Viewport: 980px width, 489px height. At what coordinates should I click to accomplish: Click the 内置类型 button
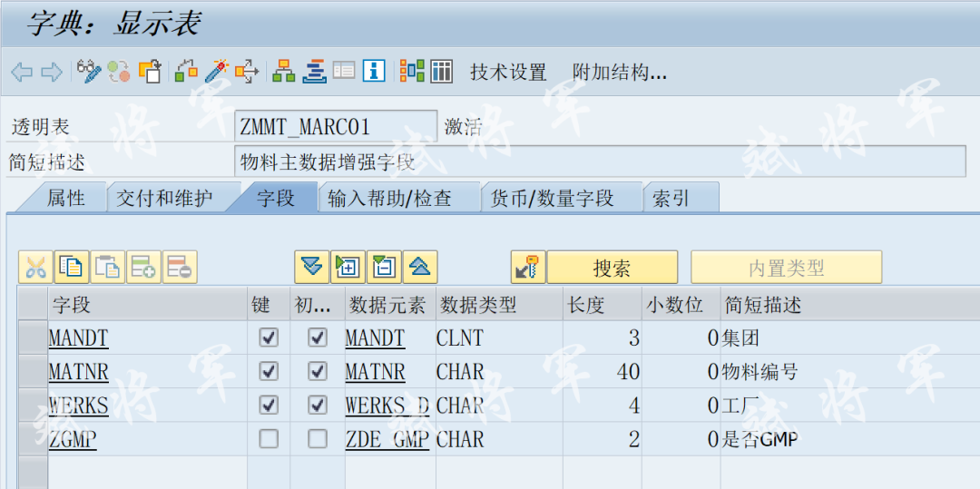[x=786, y=268]
